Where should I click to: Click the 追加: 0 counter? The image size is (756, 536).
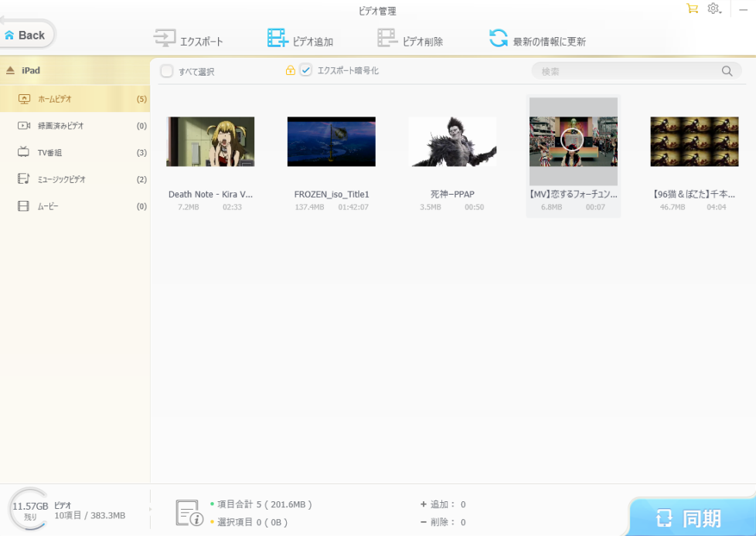(443, 504)
